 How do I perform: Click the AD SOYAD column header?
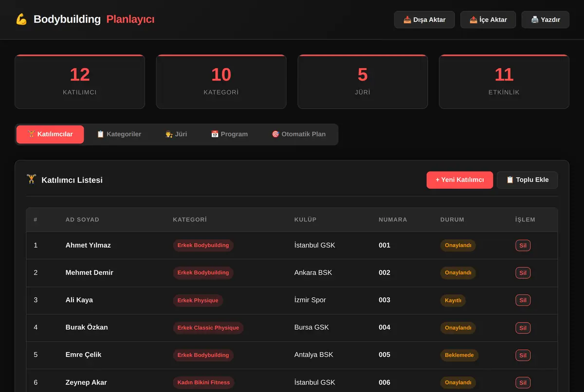(82, 219)
